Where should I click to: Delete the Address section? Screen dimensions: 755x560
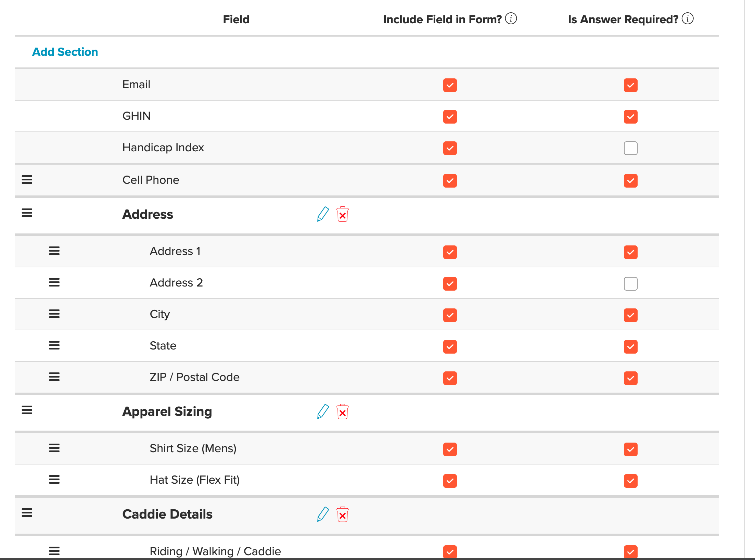(x=343, y=214)
